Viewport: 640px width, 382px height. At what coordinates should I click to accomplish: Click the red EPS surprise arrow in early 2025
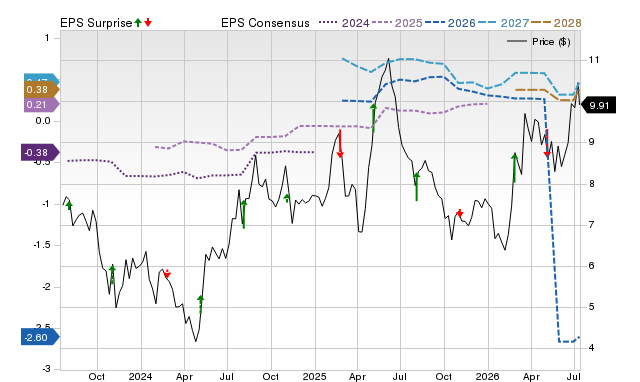(340, 143)
